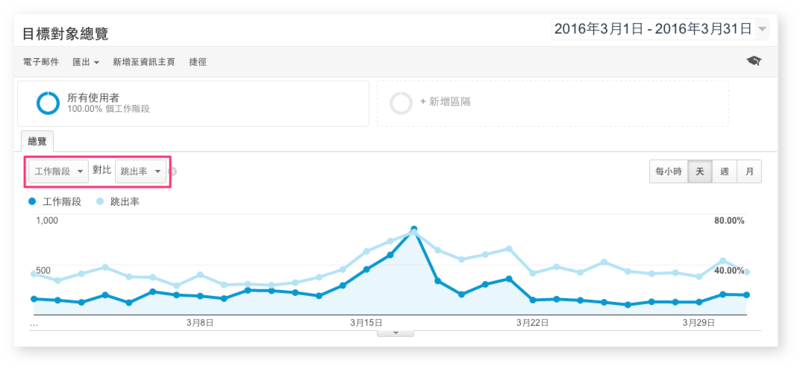Expand the 跳出率 comparison metric dropdown
800x369 pixels.
click(141, 171)
